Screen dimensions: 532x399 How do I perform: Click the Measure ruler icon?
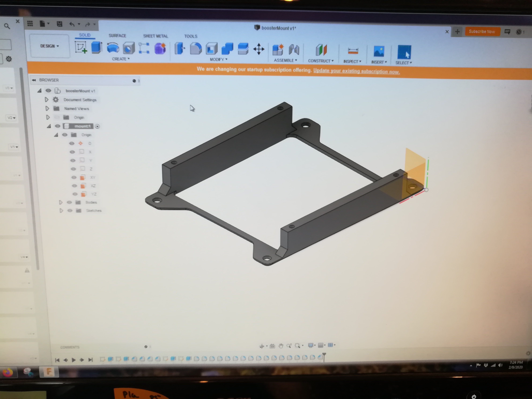(353, 51)
